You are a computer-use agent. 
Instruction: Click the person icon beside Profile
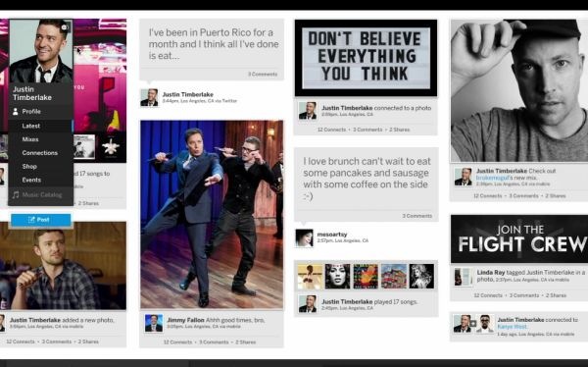(16, 112)
